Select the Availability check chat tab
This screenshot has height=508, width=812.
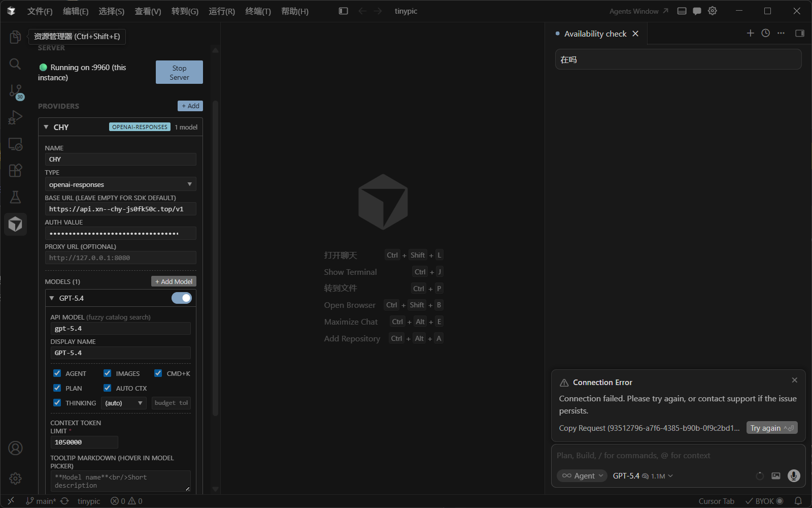(x=595, y=34)
